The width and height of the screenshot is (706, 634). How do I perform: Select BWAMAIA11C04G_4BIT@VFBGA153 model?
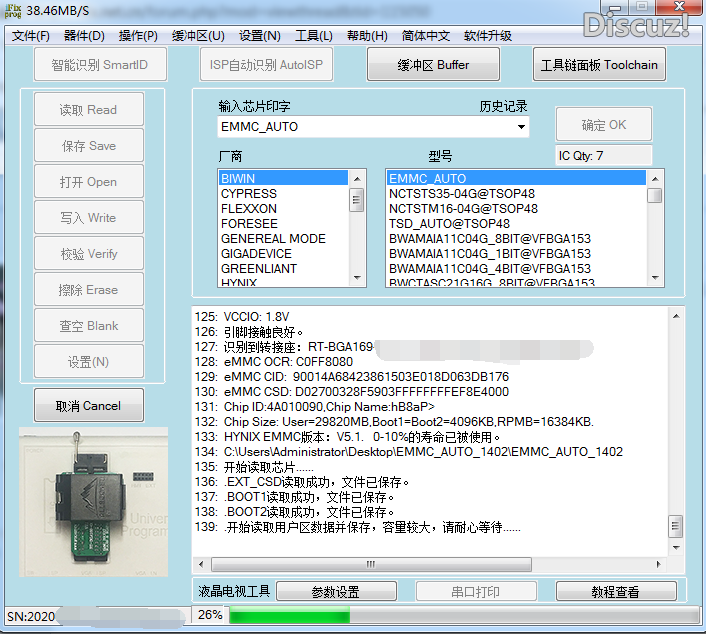[516, 268]
